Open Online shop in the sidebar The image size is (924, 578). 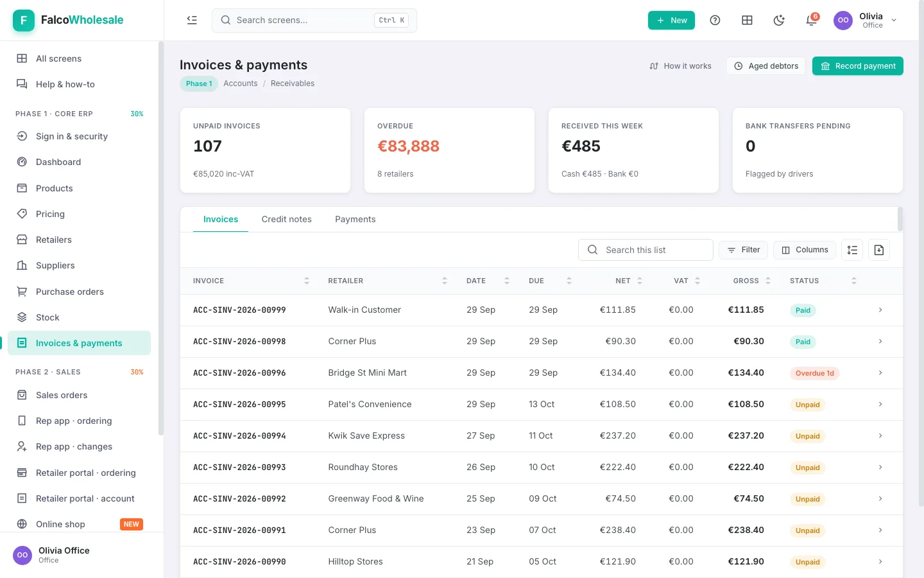click(x=79, y=524)
